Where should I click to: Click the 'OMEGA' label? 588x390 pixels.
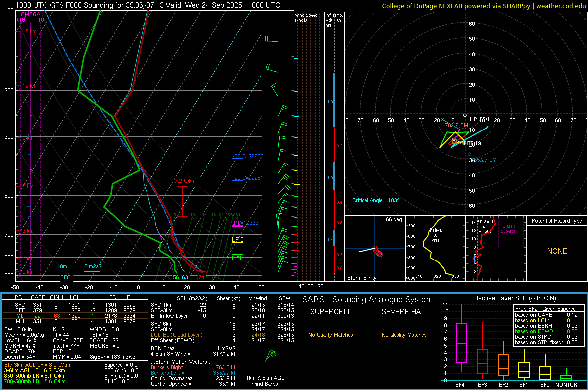point(31,14)
